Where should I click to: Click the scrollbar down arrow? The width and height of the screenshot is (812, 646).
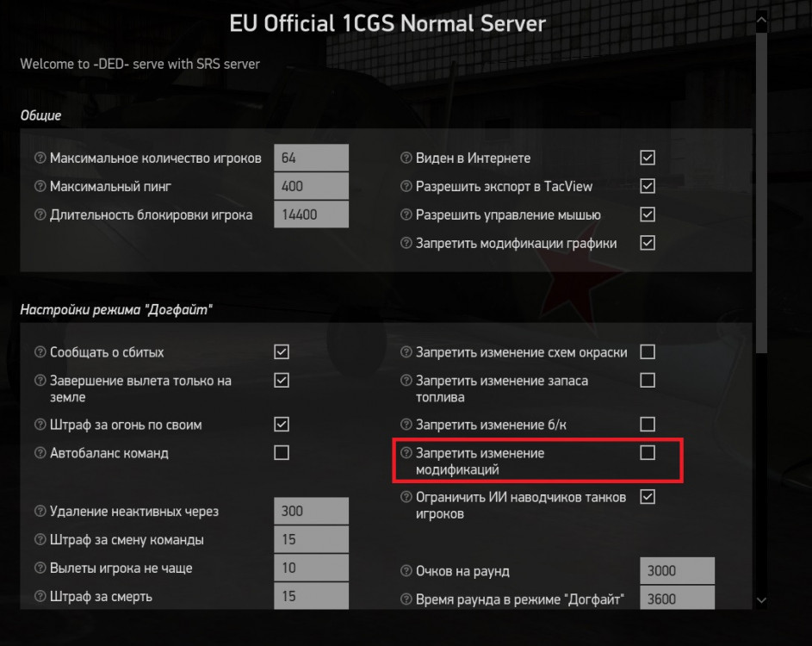761,602
